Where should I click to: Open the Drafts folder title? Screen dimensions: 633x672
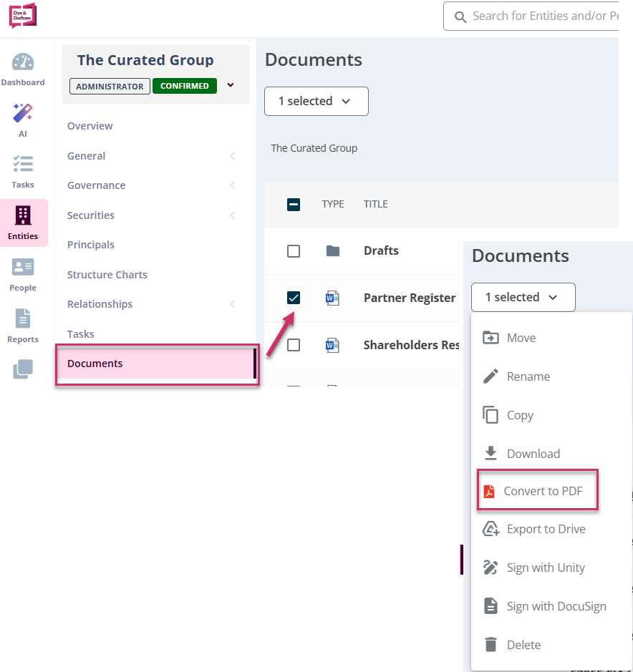point(381,250)
